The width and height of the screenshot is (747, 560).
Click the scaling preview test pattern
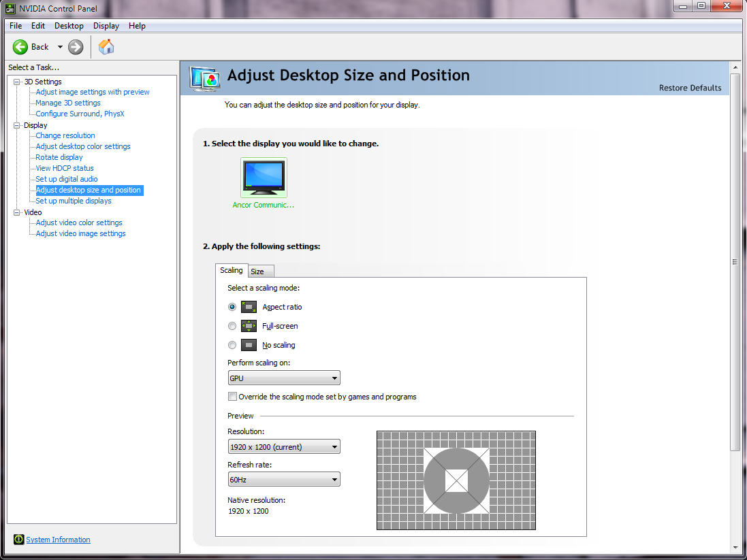(x=456, y=480)
